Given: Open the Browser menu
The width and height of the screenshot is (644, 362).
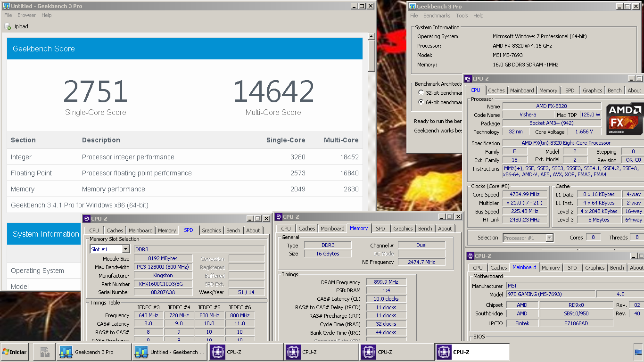Looking at the screenshot, I should tap(27, 15).
